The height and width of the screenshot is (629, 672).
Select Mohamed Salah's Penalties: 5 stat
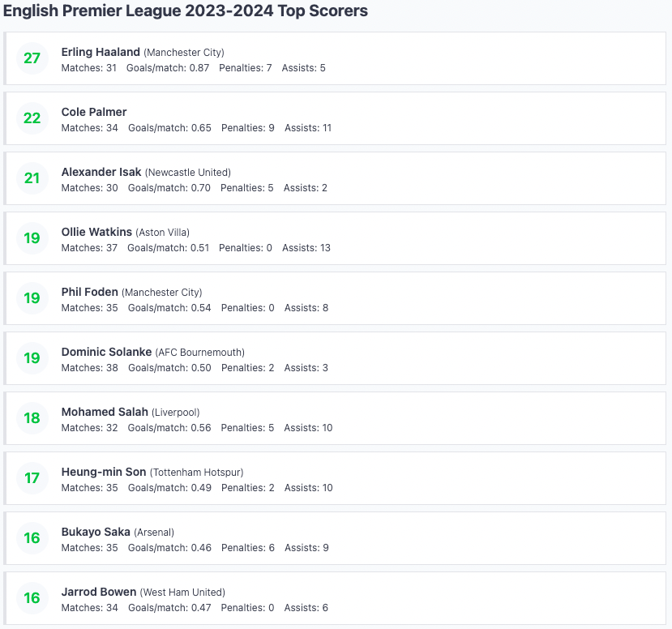click(x=247, y=428)
